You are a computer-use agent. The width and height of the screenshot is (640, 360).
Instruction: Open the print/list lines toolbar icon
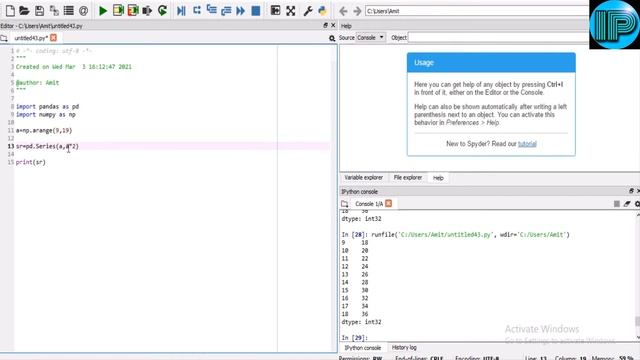pos(69,11)
